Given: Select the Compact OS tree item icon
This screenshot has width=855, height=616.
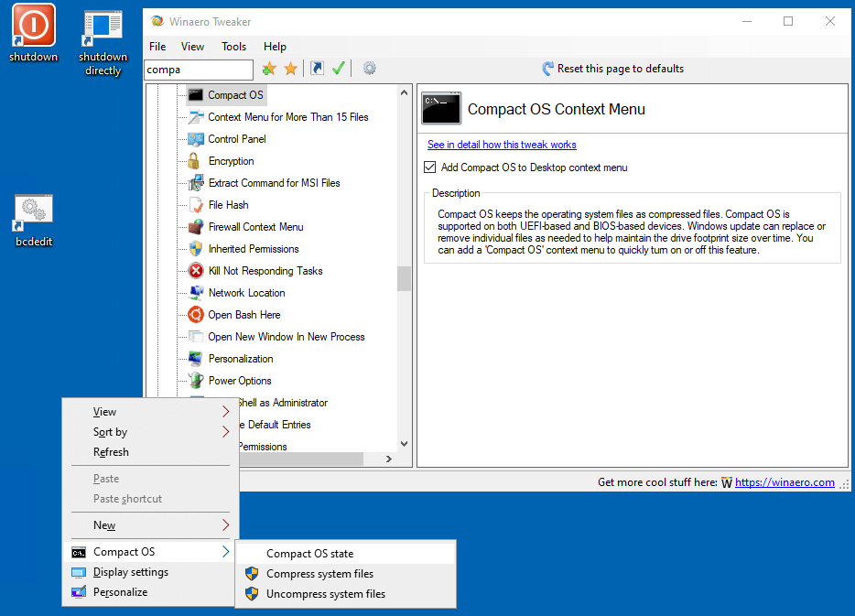Looking at the screenshot, I should (195, 95).
